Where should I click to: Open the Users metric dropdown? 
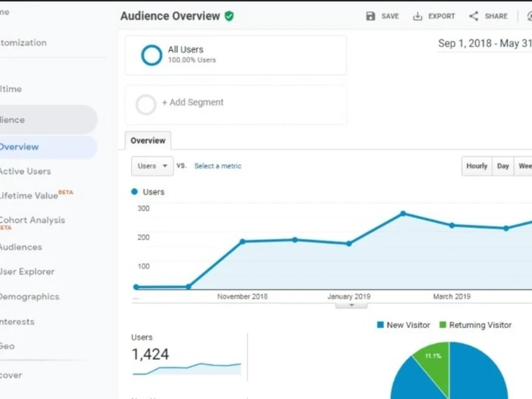tap(152, 166)
